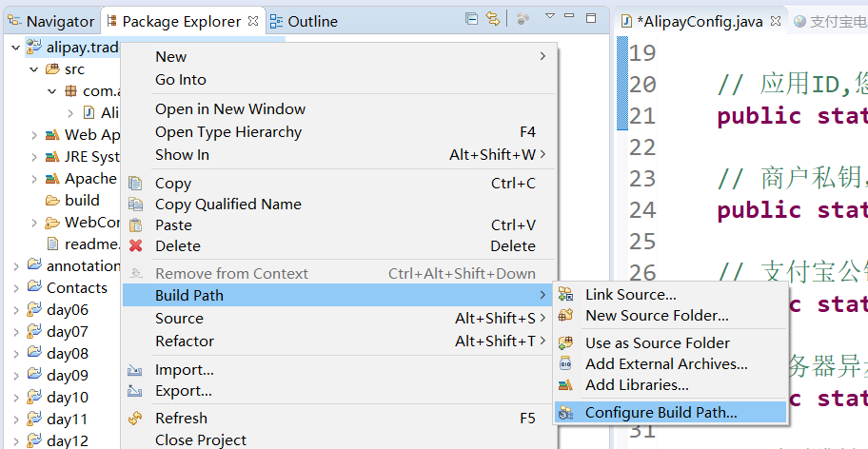868x449 pixels.
Task: Click the Add External Archives jar icon
Action: pos(565,363)
